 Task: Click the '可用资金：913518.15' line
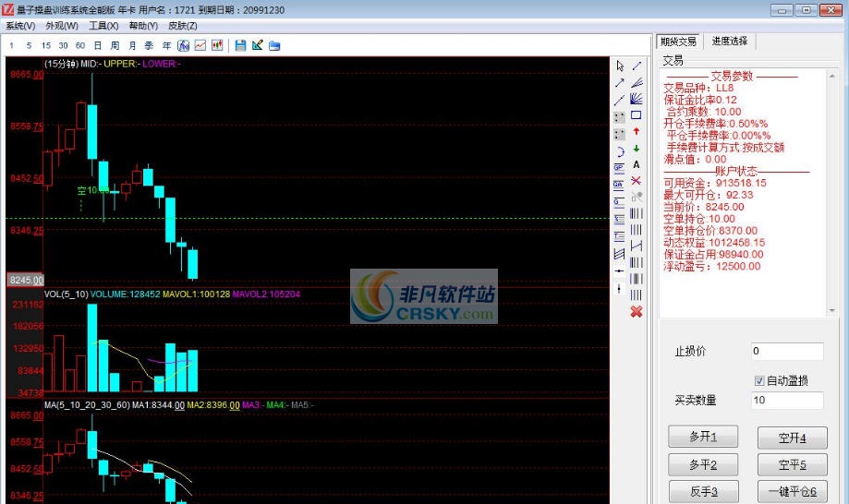[715, 184]
